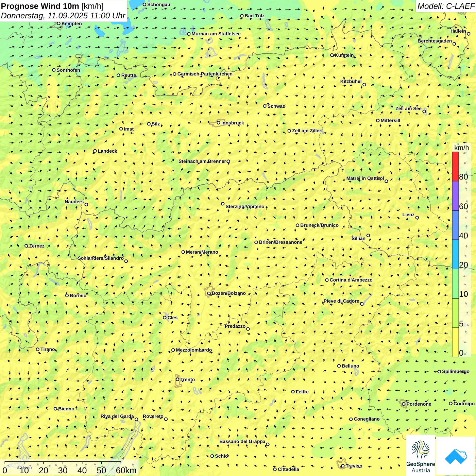476x476 pixels.
Task: Click the 'km/h' legend heading
Action: tap(461, 148)
